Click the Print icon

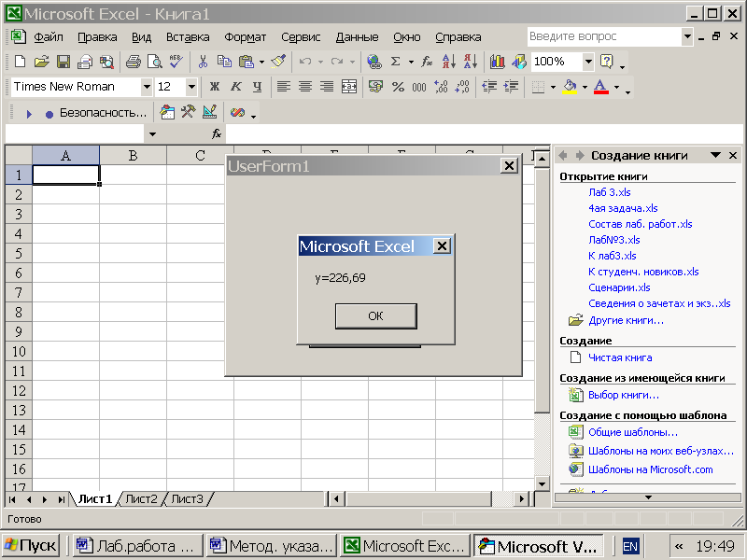pos(134,62)
